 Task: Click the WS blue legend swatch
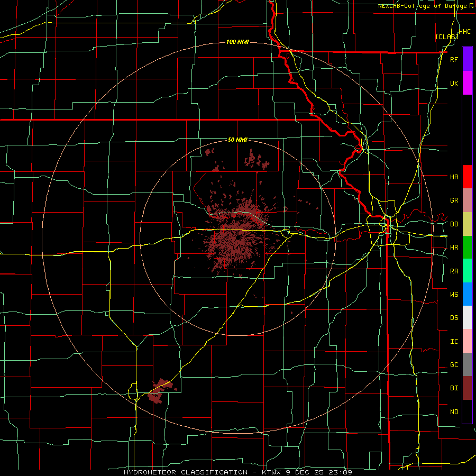tap(467, 294)
